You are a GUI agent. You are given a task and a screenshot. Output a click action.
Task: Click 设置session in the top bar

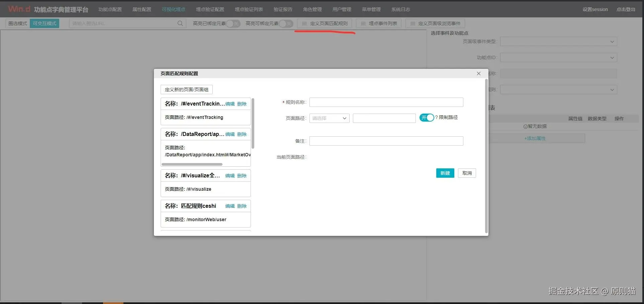pyautogui.click(x=595, y=9)
